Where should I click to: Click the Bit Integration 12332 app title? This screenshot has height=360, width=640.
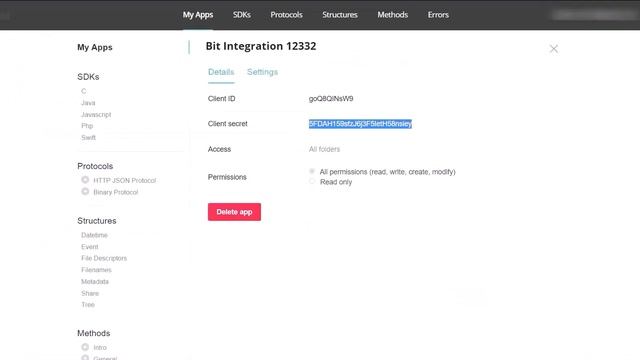(x=261, y=46)
